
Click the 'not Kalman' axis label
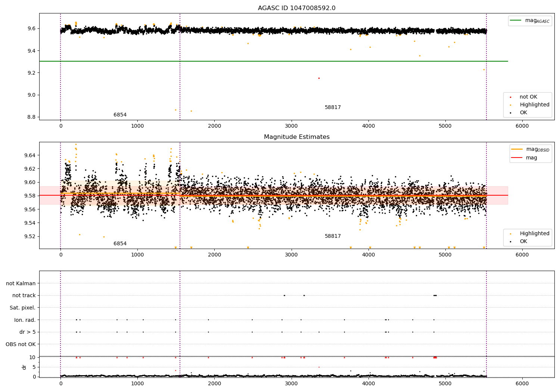21,283
